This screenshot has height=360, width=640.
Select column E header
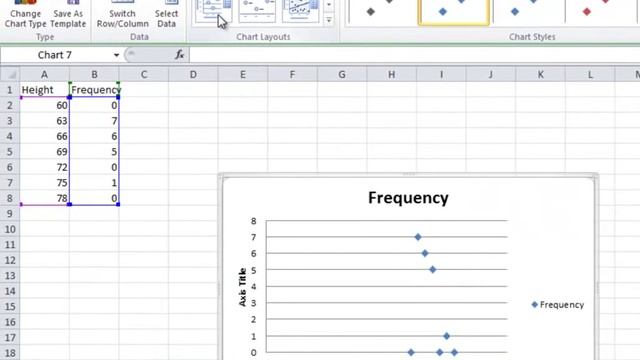pos(243,75)
